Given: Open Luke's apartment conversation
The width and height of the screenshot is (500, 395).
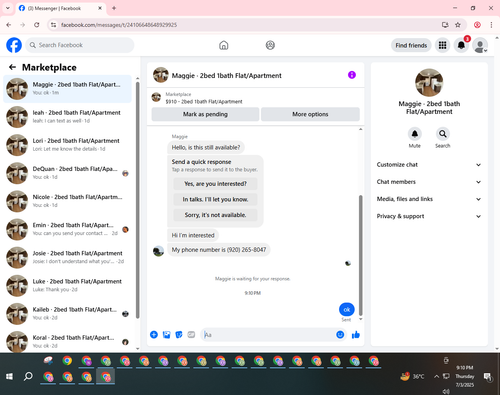Looking at the screenshot, I should pyautogui.click(x=67, y=285).
